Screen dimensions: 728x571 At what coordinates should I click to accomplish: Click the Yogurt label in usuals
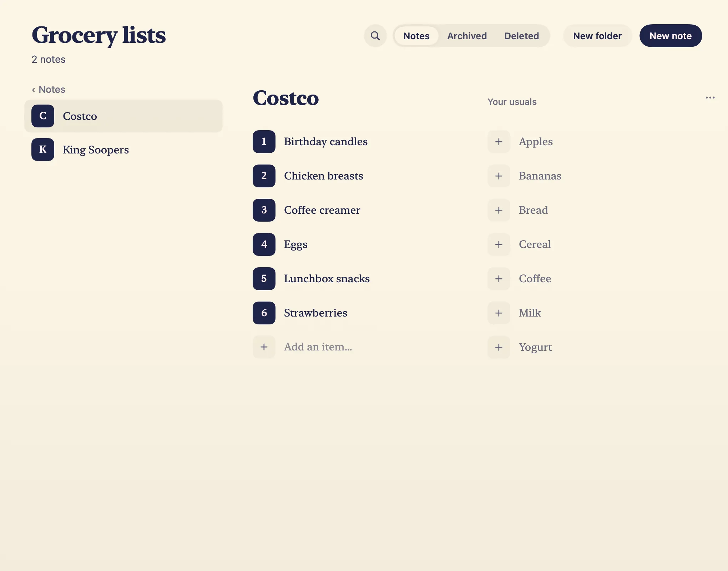pos(535,348)
